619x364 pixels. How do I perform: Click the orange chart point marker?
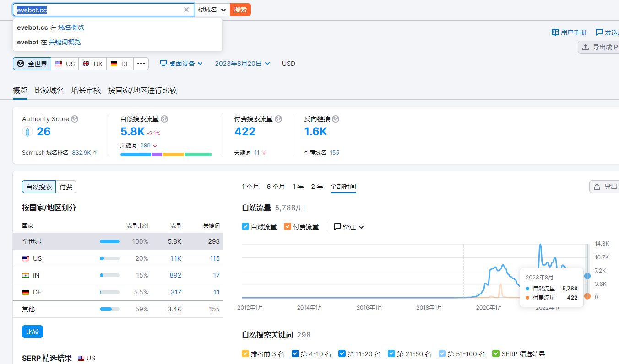[x=587, y=296]
